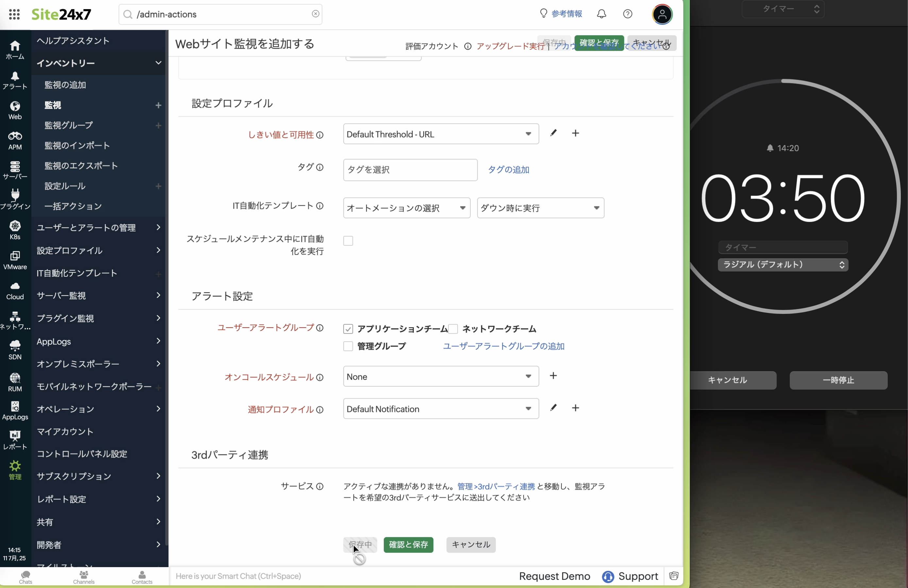Click the タグの追加 link

(508, 170)
